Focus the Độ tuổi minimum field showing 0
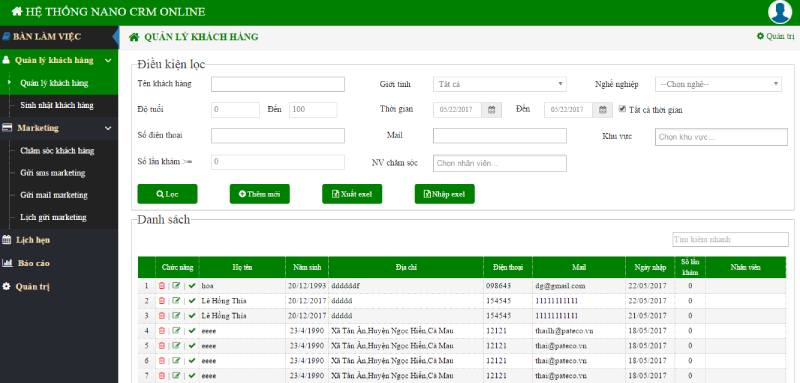The height and width of the screenshot is (383, 800). tap(235, 110)
